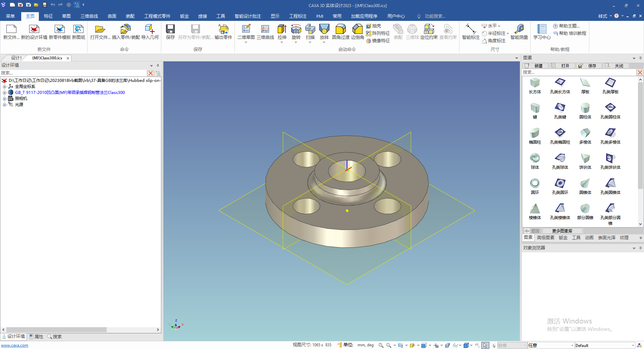Image resolution: width=644 pixels, height=349 pixels.
Task: Close the (MF)Class300.ics document tab
Action: [68, 58]
